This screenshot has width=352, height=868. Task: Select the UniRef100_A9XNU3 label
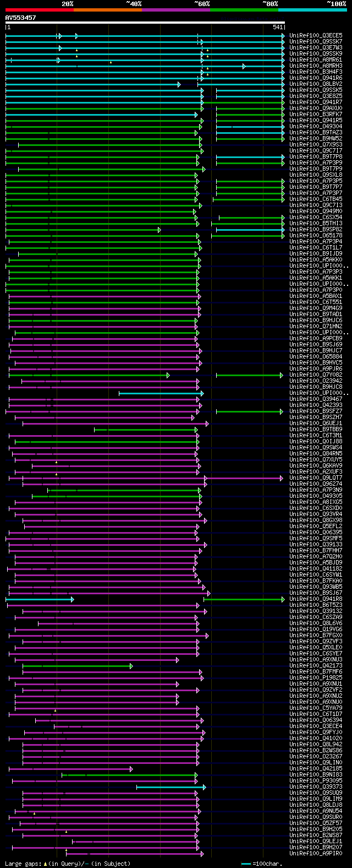[316, 660]
